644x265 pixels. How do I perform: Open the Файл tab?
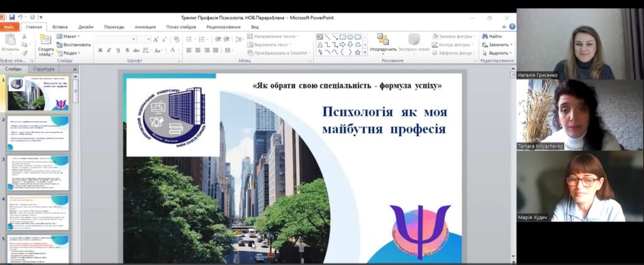pyautogui.click(x=9, y=26)
